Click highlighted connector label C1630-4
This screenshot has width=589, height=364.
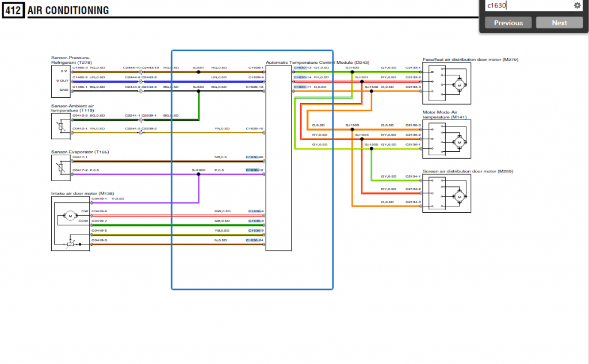point(256,211)
